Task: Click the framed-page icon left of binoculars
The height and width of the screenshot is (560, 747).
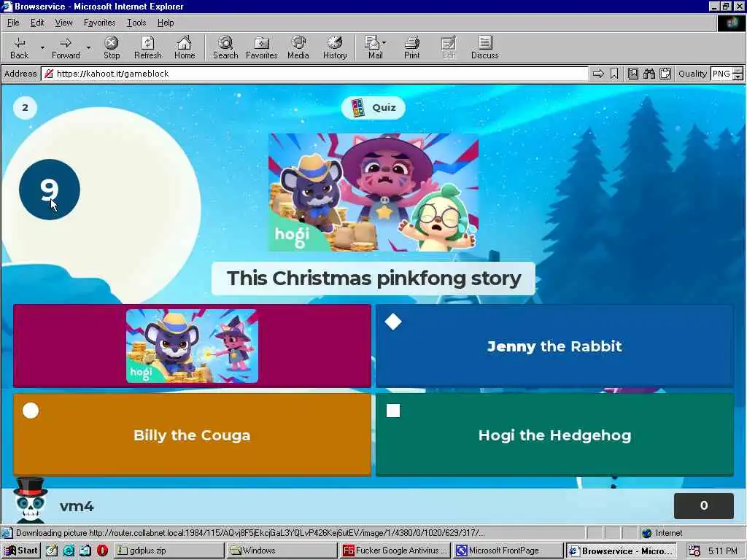Action: point(632,74)
